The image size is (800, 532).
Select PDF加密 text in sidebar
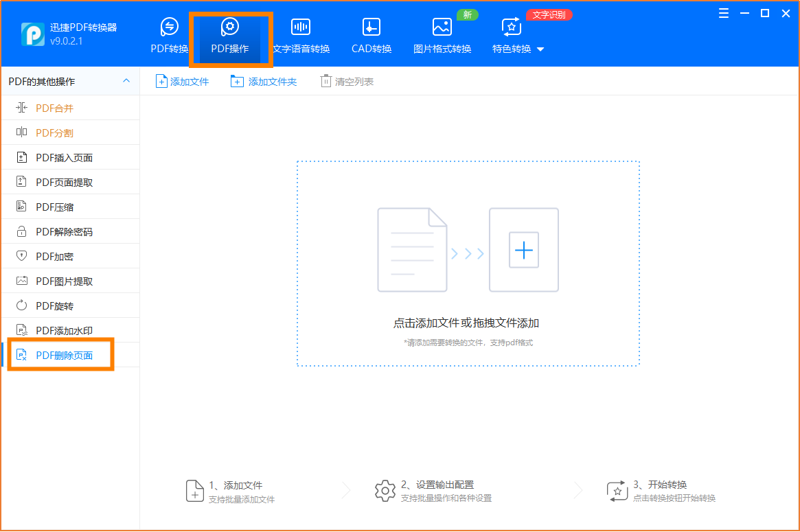[x=54, y=257]
